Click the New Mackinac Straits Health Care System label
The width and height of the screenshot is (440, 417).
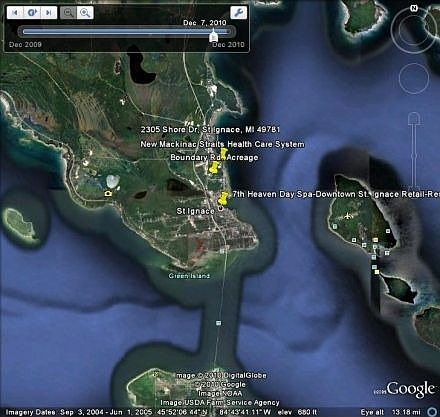coord(222,144)
